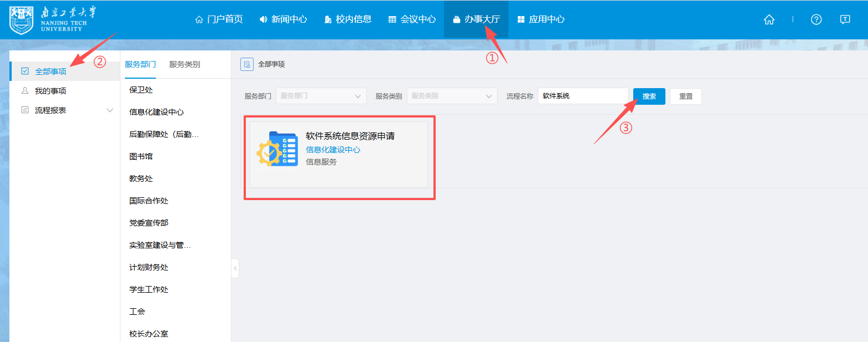Go to 新闻中心 in navigation
The image size is (868, 342).
(x=283, y=19)
